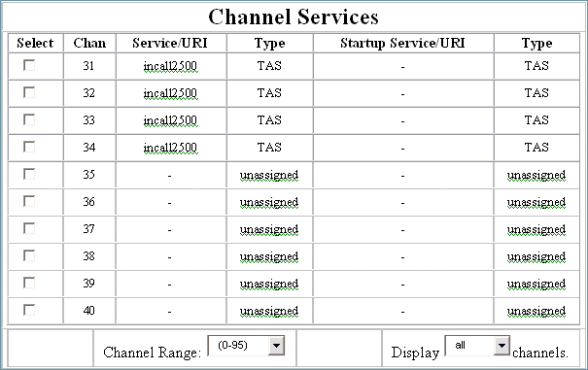This screenshot has width=588, height=370.
Task: Click the Chan column header
Action: (89, 43)
